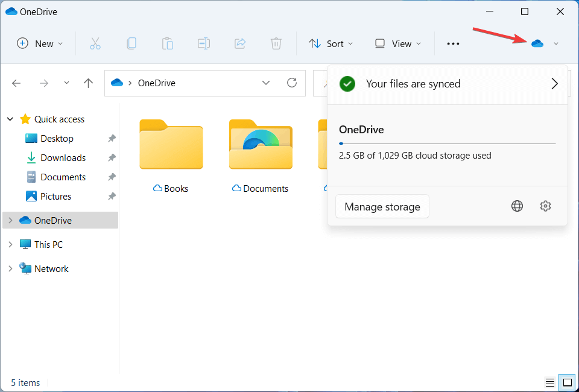Refresh the OneDrive folder view
Screen dimensions: 579x392
coord(291,83)
